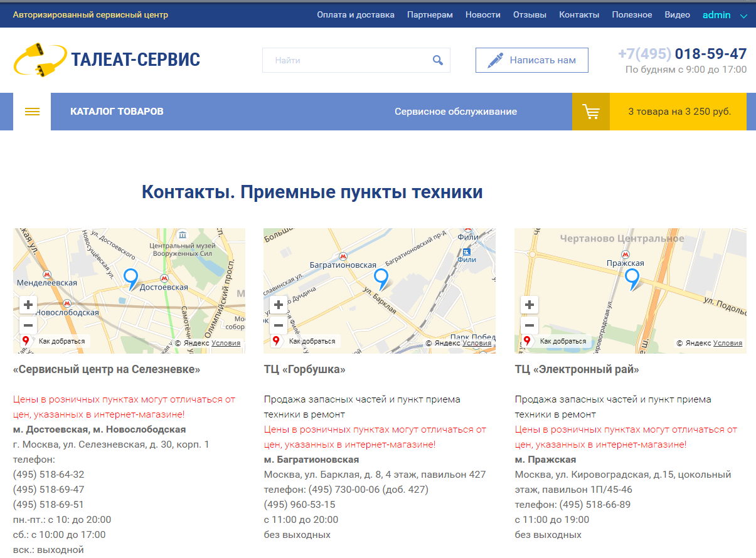Click Багратионовская metro icon on map

pyautogui.click(x=343, y=256)
